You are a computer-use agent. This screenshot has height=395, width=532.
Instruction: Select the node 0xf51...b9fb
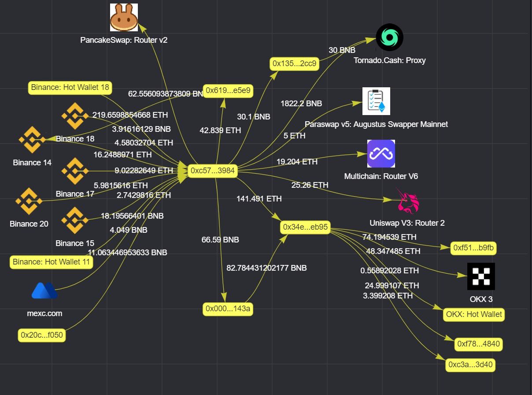(x=474, y=249)
